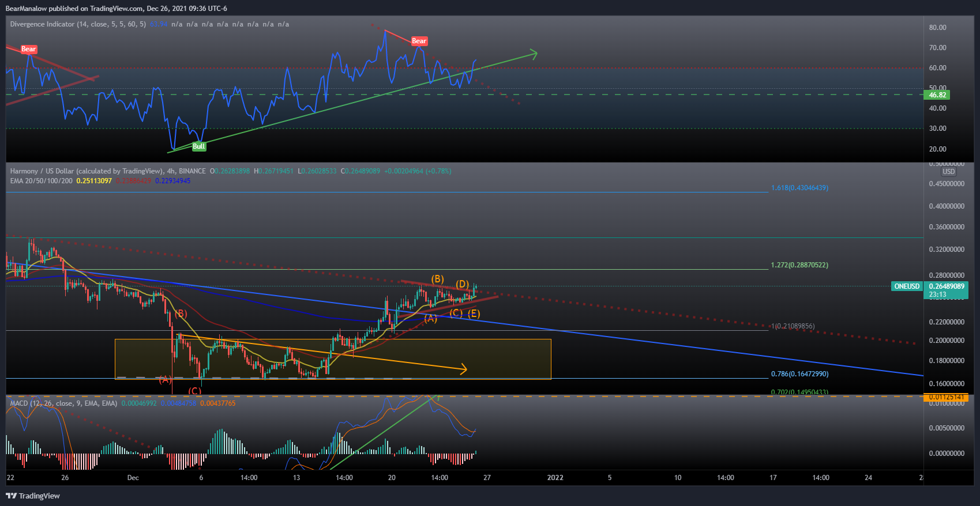Select the Bear label near the RSI peak

pos(419,41)
